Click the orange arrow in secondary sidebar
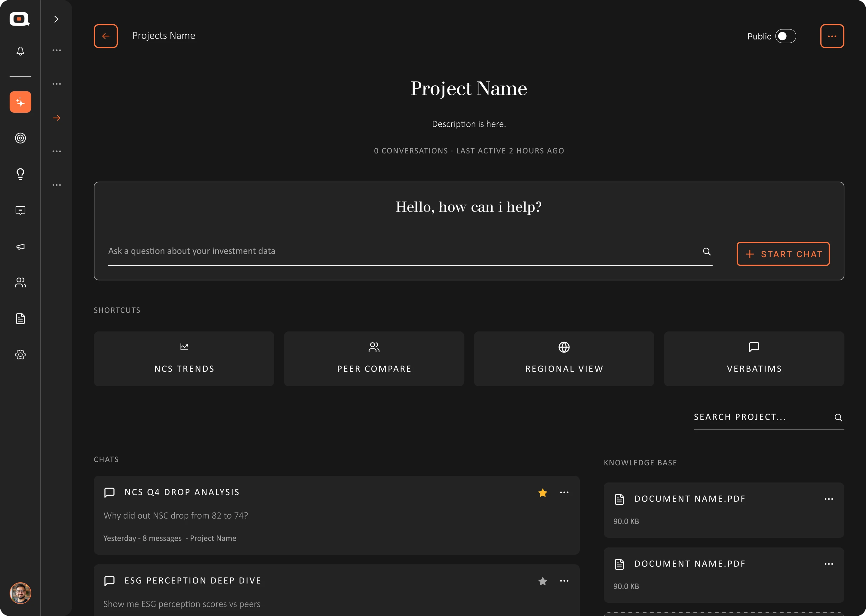866x616 pixels. pos(57,118)
